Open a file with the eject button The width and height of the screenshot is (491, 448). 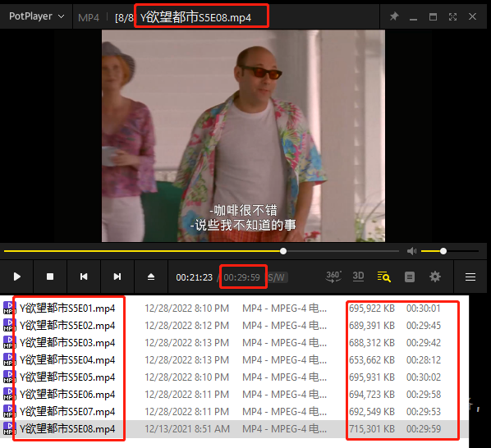tap(151, 277)
